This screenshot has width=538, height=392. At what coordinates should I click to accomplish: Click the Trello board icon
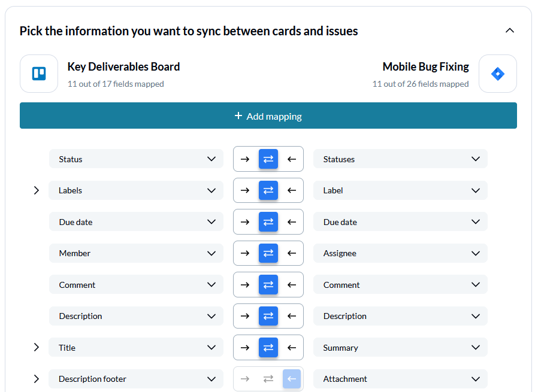click(39, 74)
